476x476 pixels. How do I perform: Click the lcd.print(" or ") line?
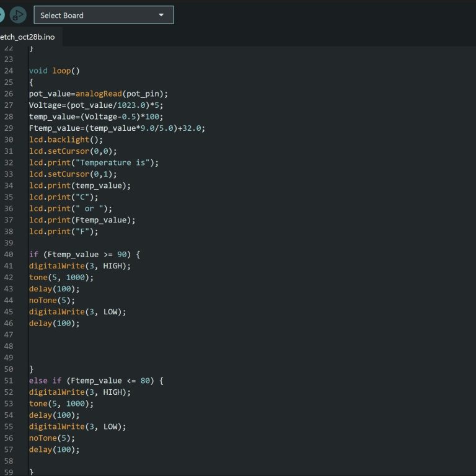pos(71,208)
